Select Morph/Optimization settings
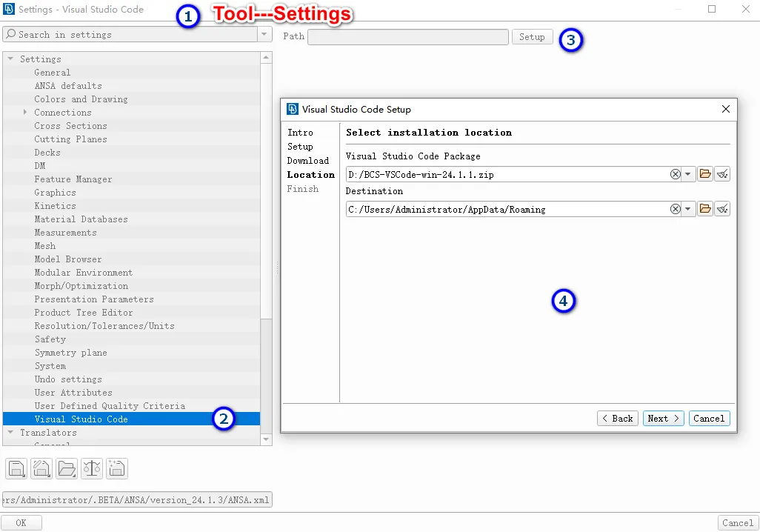This screenshot has width=760, height=532. click(x=81, y=286)
